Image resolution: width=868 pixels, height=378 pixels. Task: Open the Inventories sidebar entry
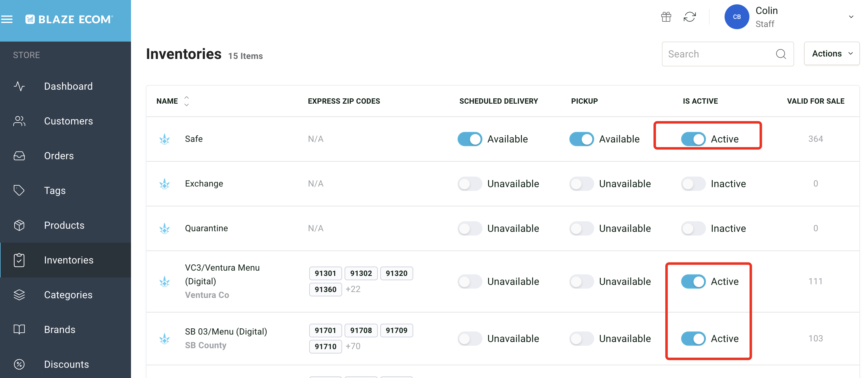pyautogui.click(x=69, y=260)
